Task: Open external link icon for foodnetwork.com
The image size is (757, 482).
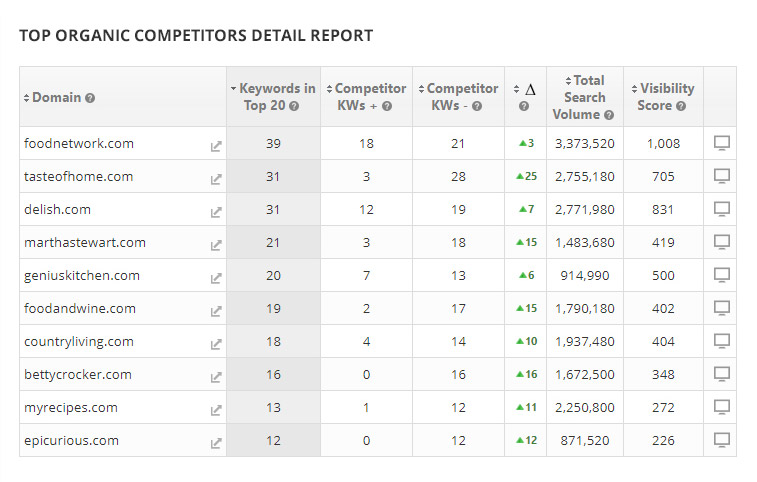Action: coord(216,146)
